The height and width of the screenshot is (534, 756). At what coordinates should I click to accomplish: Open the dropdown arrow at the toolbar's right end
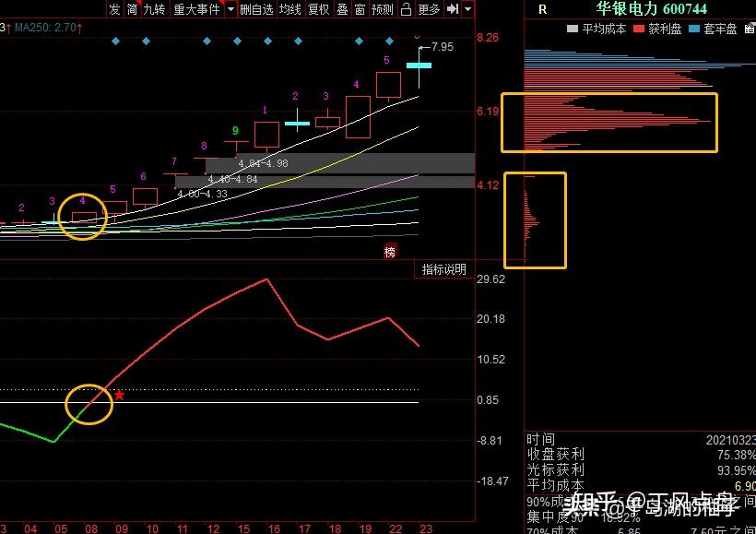click(x=468, y=9)
